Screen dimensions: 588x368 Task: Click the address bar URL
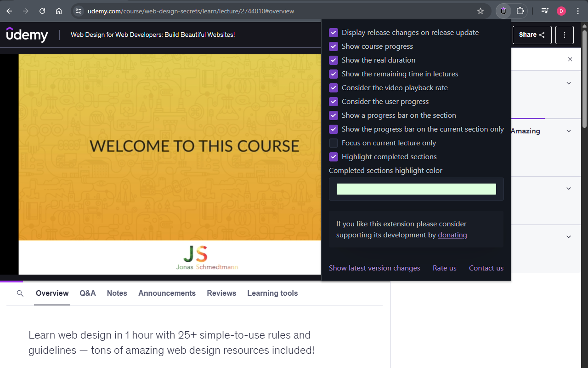click(191, 11)
